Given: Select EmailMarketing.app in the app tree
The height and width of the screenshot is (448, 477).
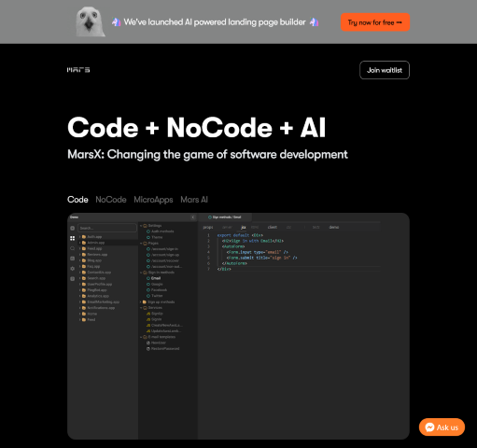Looking at the screenshot, I should pyautogui.click(x=103, y=301).
